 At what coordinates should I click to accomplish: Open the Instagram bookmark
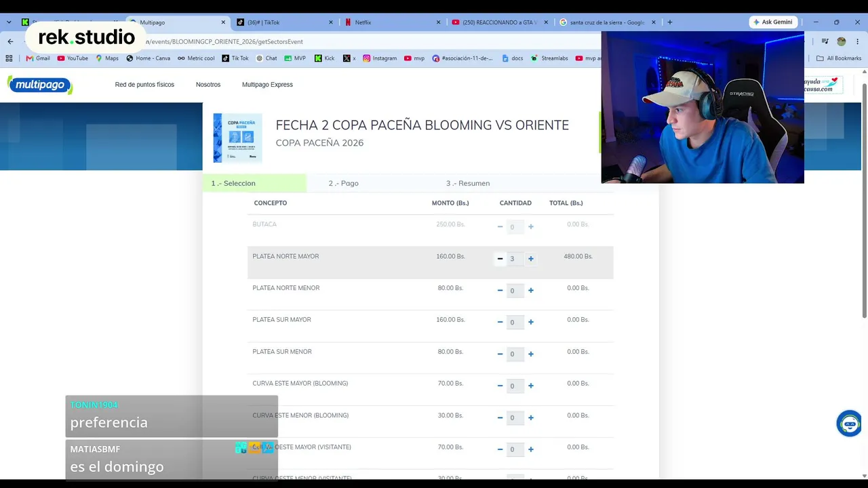[x=380, y=58]
